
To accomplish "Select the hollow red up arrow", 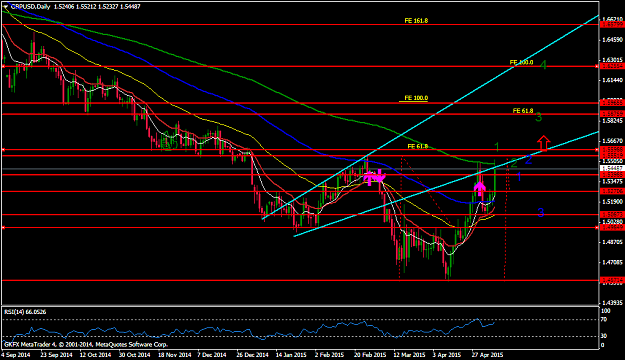I will [543, 143].
